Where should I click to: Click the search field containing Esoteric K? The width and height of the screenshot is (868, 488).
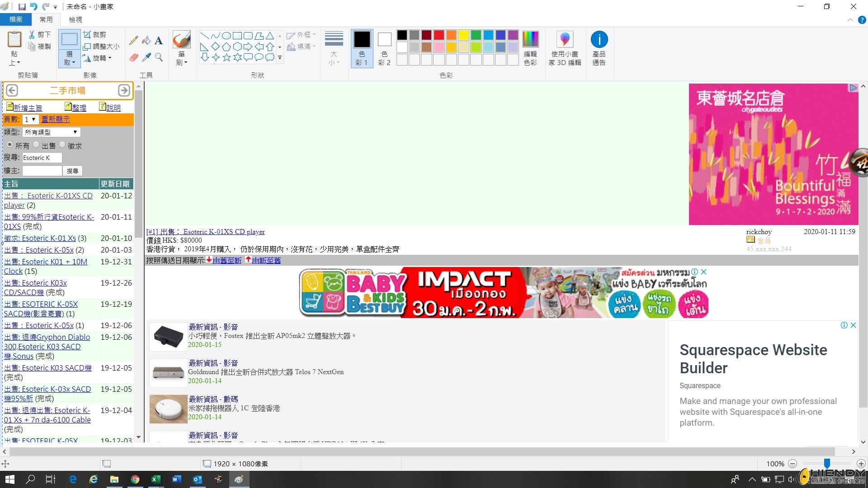coord(42,158)
